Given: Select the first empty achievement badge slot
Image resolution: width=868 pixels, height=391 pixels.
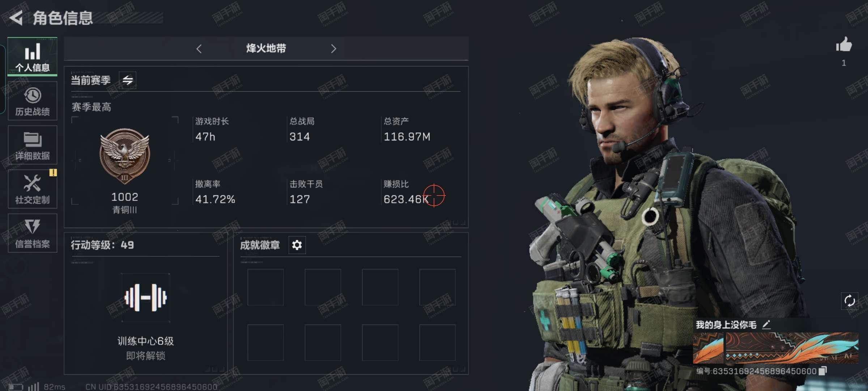Looking at the screenshot, I should coord(265,287).
